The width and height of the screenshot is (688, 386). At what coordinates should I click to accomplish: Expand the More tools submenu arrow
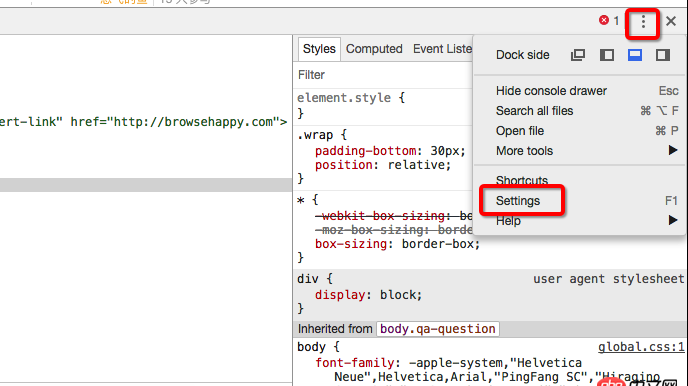pos(673,150)
